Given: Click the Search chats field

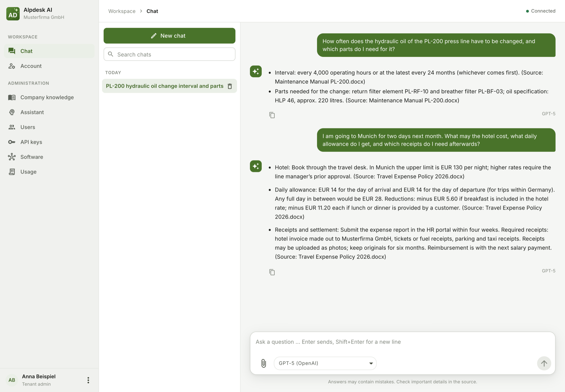Looking at the screenshot, I should (x=169, y=54).
